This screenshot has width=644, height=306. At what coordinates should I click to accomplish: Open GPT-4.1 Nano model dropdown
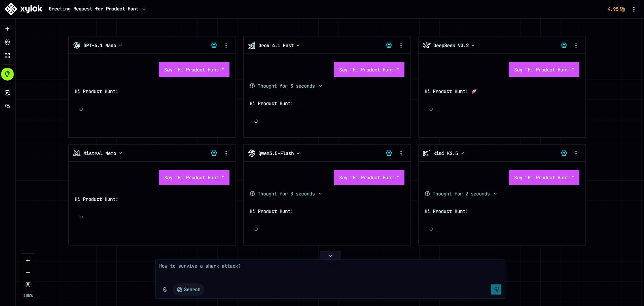click(x=103, y=45)
